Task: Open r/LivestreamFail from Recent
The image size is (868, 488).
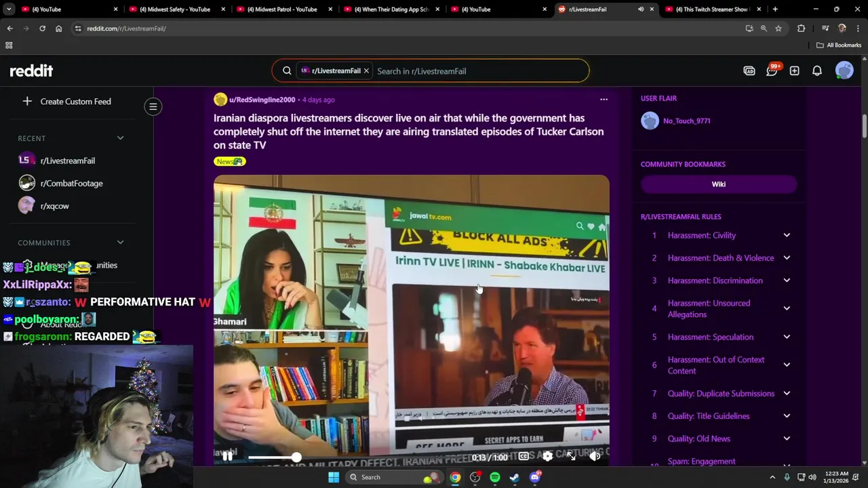Action: (67, 161)
